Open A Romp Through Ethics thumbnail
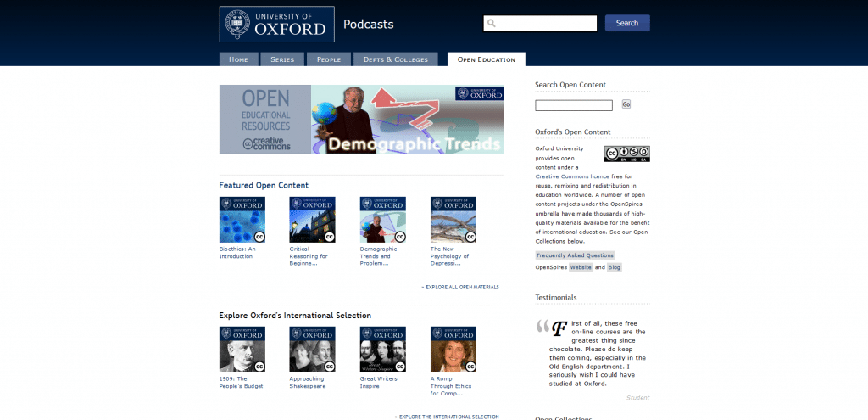Image resolution: width=868 pixels, height=420 pixels. [453, 349]
